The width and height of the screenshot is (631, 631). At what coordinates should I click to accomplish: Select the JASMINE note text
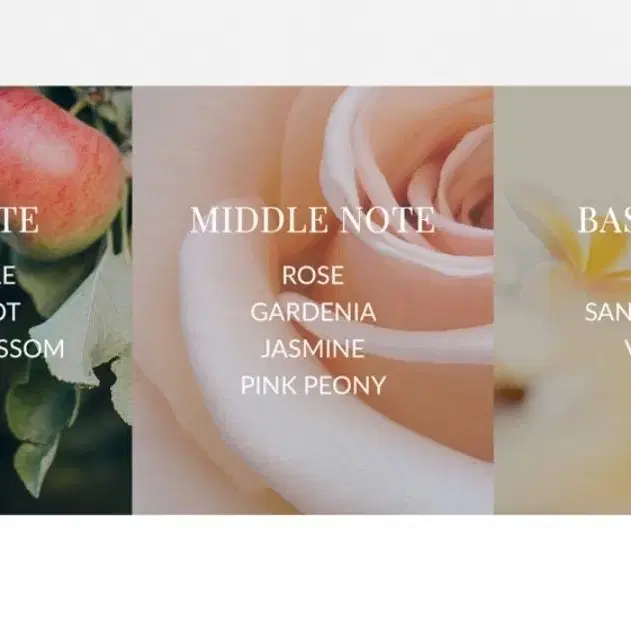(x=313, y=348)
